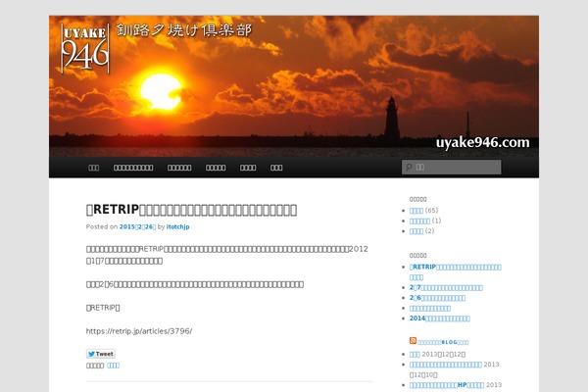Click the orange RSS feed icon
Screen dimensions: 588x392
click(413, 340)
